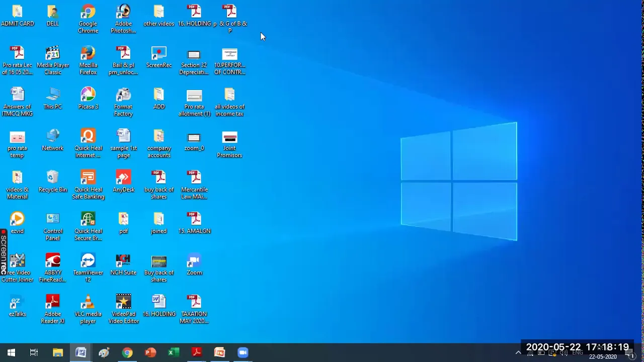Launch Quick Heal Internet Security
Screen dimensions: 644x362
pyautogui.click(x=88, y=144)
